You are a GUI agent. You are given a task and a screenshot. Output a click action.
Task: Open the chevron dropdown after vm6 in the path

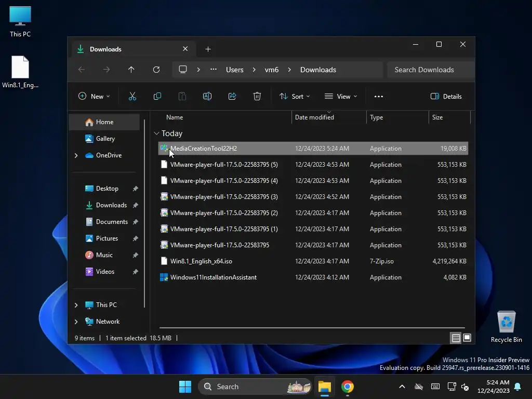(289, 70)
